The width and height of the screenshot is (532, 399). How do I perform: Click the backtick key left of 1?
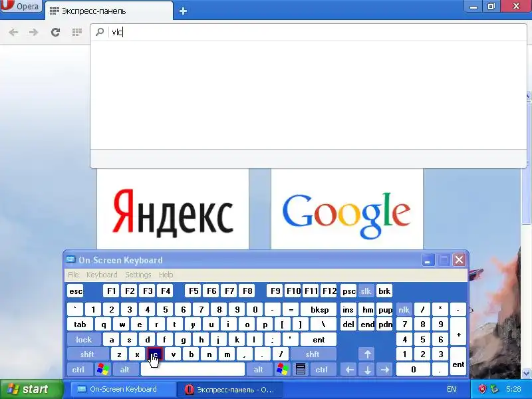(75, 310)
